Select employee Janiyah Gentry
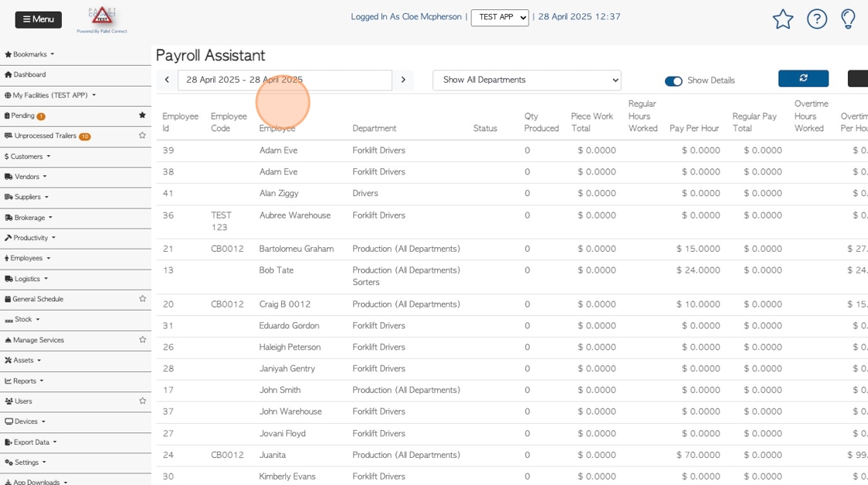 pyautogui.click(x=287, y=369)
